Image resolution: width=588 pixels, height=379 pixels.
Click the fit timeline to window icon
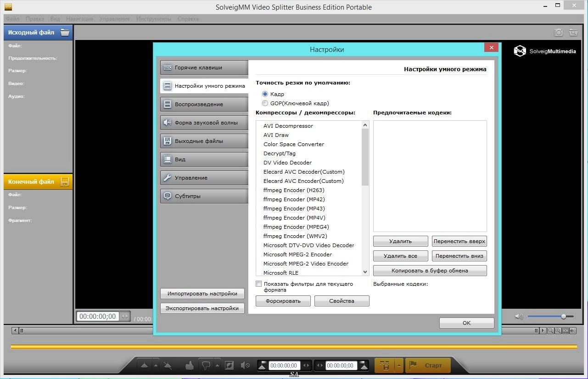[566, 331]
